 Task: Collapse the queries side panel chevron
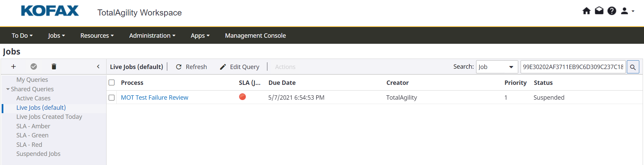coord(98,67)
